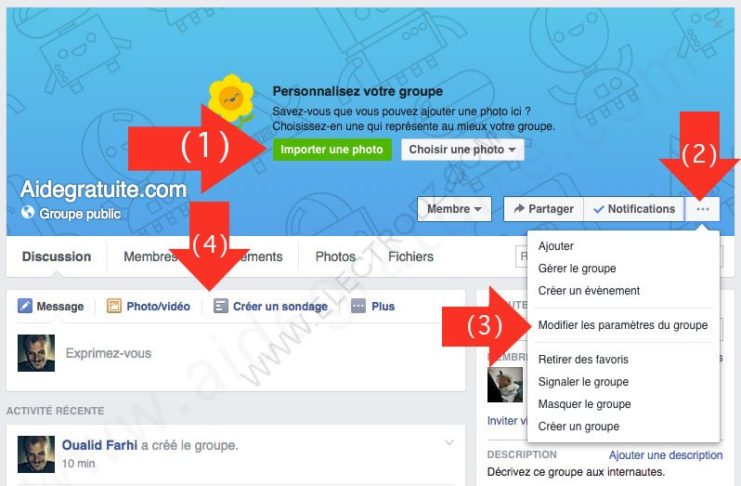Click the Message pencil icon
This screenshot has height=486, width=741.
click(25, 306)
